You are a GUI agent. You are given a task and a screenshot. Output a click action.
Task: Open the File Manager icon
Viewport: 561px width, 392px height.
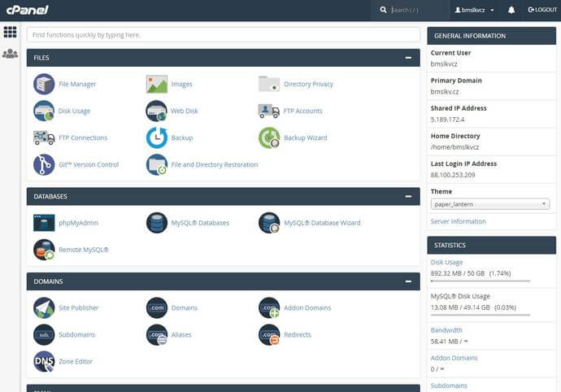point(44,84)
